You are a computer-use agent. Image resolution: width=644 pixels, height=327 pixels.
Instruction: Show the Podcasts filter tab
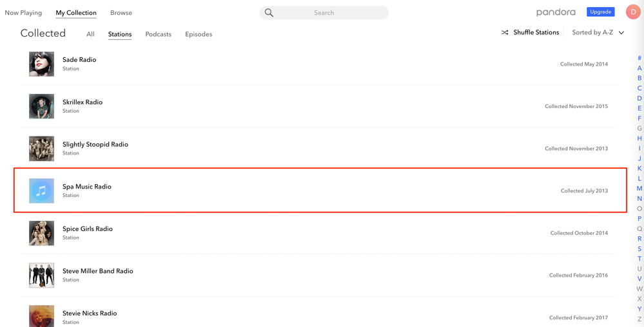click(x=158, y=34)
